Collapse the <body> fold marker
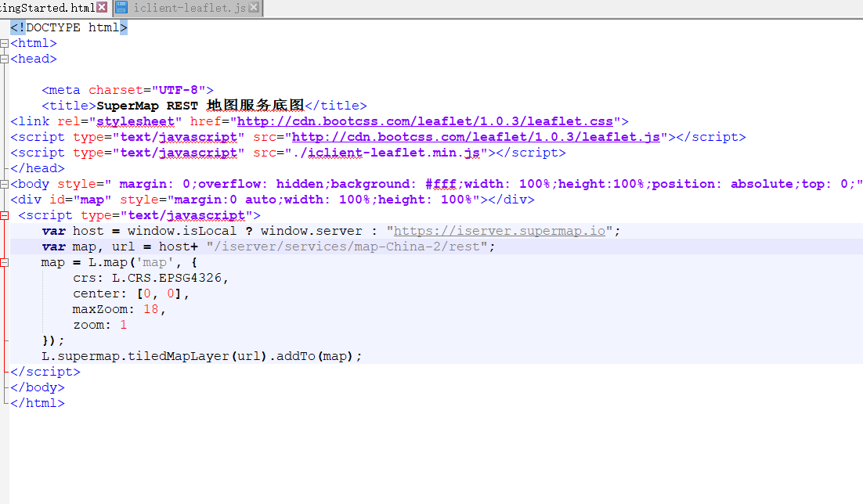 5,185
